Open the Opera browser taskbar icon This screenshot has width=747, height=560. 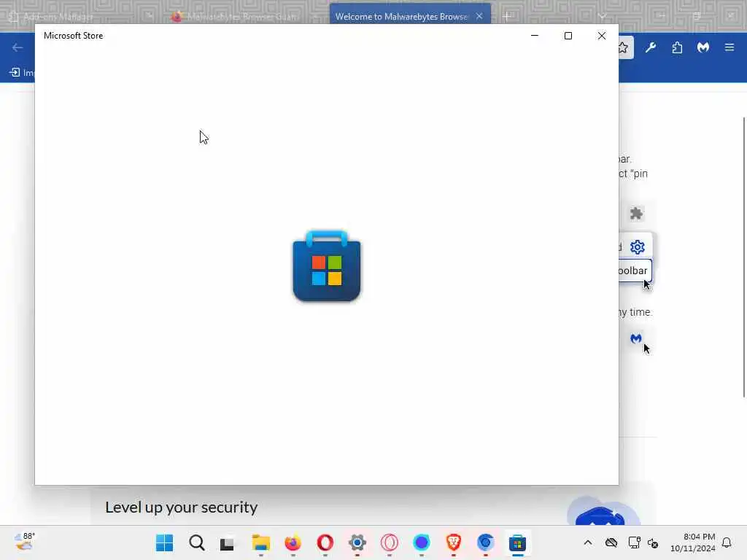(325, 542)
